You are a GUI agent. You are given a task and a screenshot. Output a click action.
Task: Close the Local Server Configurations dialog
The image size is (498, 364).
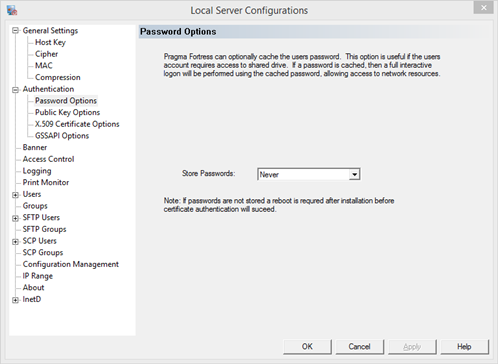tap(483, 7)
